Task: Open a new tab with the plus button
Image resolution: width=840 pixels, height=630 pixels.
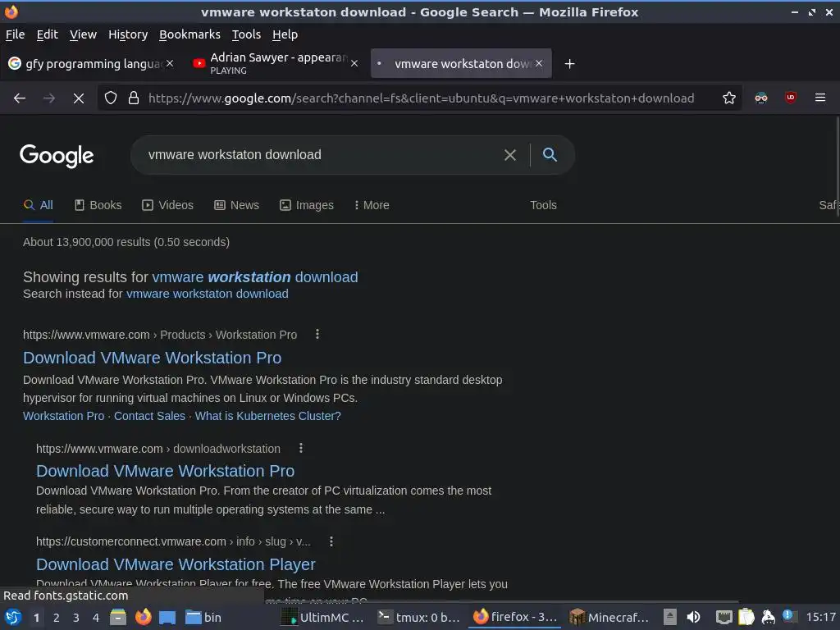Action: click(x=569, y=64)
